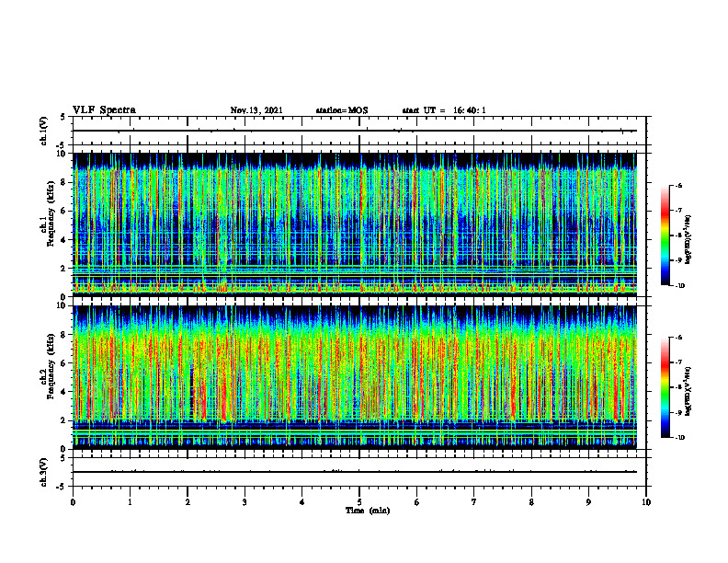The width and height of the screenshot is (728, 563).
Task: Click the "-10" label on ch.1 color bar
Action: click(679, 286)
